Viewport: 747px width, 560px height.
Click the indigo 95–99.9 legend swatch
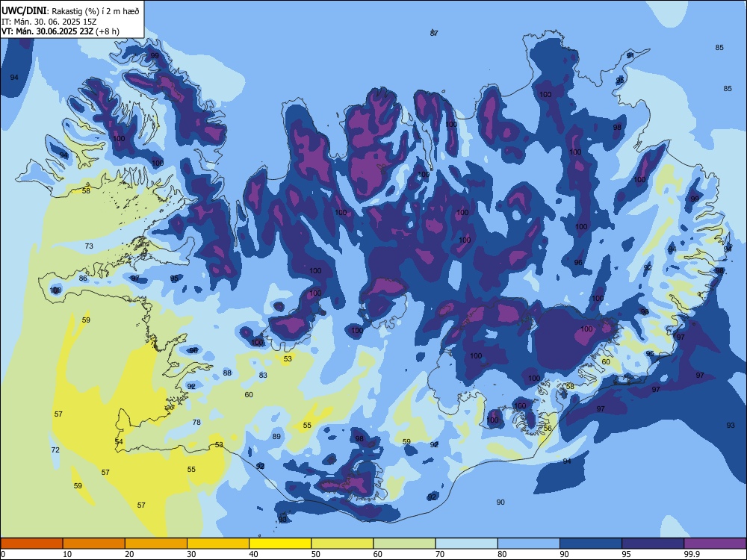coord(653,544)
